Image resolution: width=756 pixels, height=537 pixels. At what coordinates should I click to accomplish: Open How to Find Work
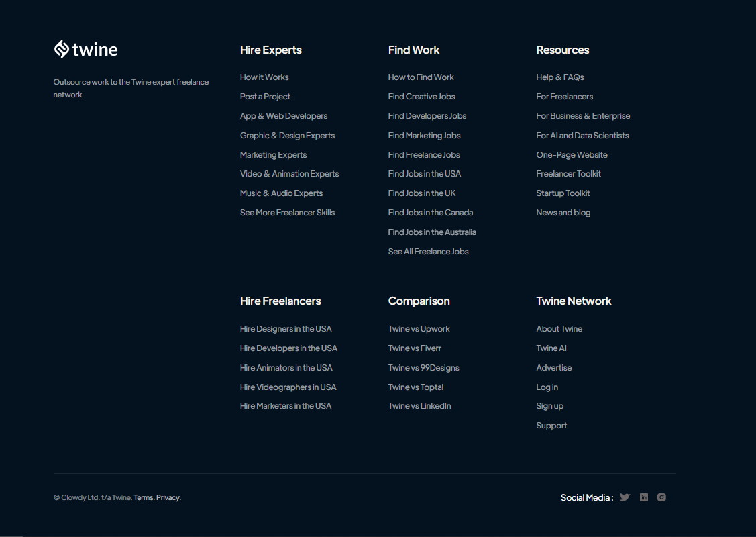(421, 77)
